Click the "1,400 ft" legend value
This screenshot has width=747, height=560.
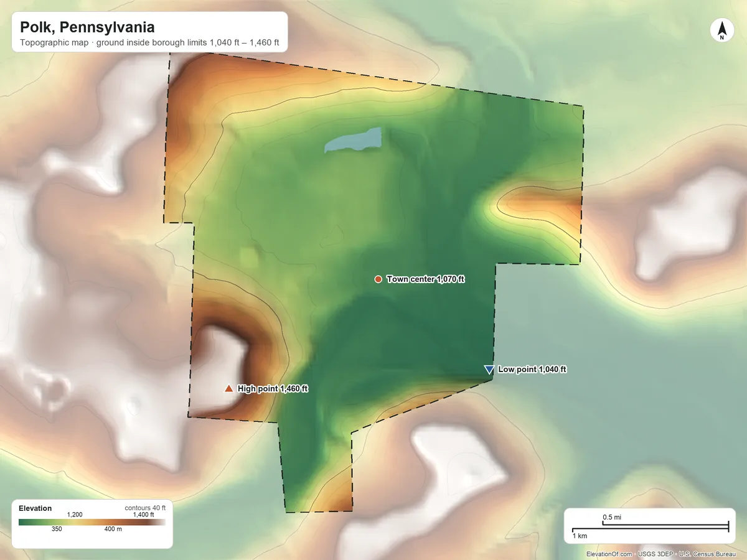click(x=144, y=515)
